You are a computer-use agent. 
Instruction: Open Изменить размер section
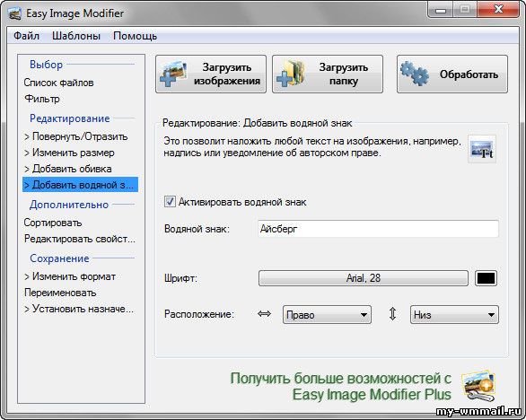(x=69, y=153)
